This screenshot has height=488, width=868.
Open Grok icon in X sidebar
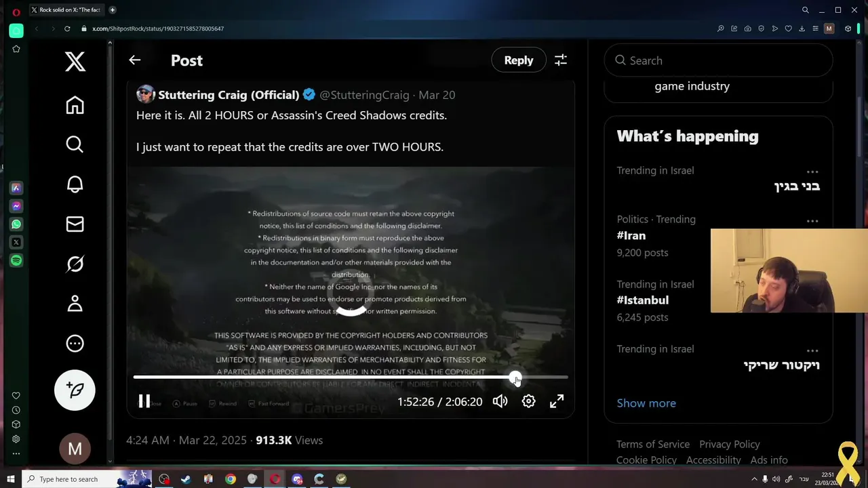click(75, 264)
